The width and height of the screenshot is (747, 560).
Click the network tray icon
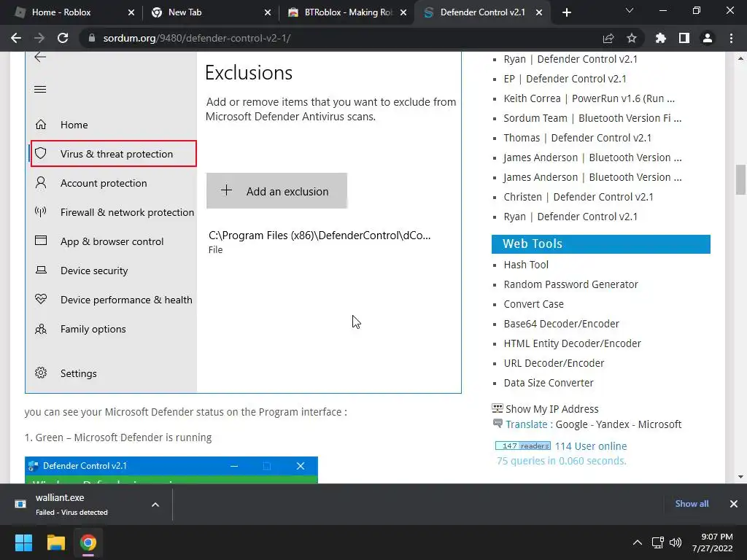(x=658, y=542)
